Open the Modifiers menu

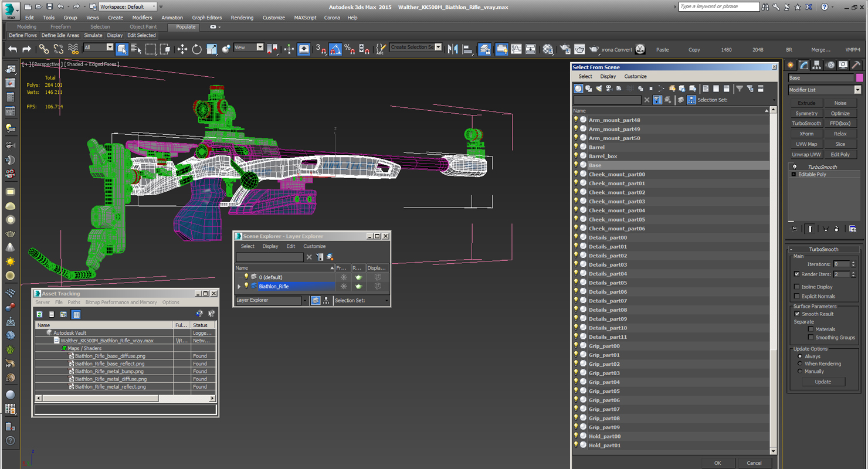142,18
